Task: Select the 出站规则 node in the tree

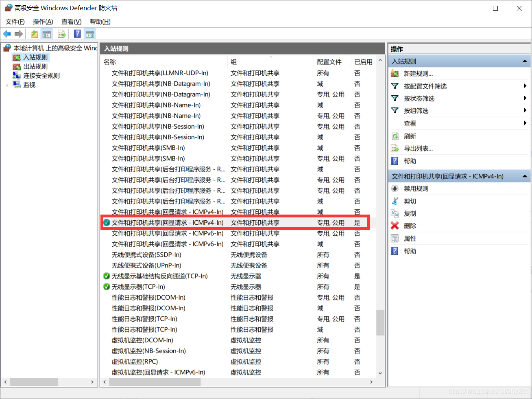Action: 35,66
